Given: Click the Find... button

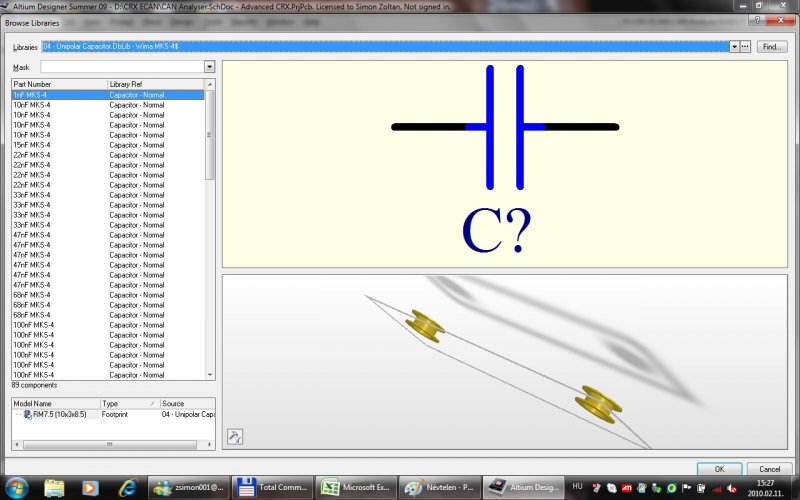Looking at the screenshot, I should point(771,46).
